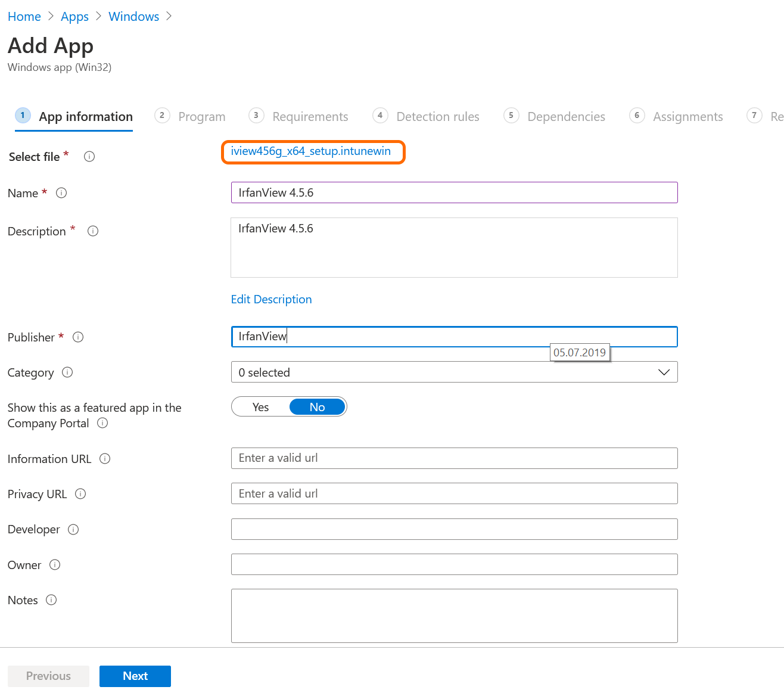Click the info icon beside Name label

[61, 193]
